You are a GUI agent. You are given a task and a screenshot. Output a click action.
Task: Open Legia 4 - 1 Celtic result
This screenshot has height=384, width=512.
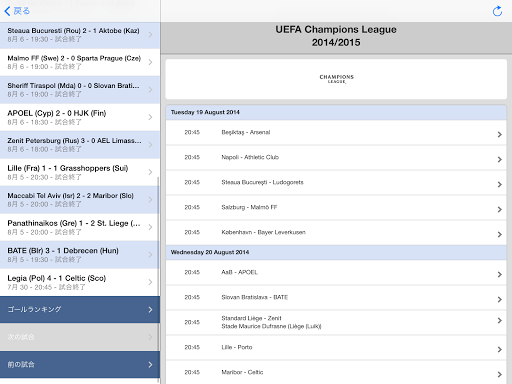(x=80, y=282)
